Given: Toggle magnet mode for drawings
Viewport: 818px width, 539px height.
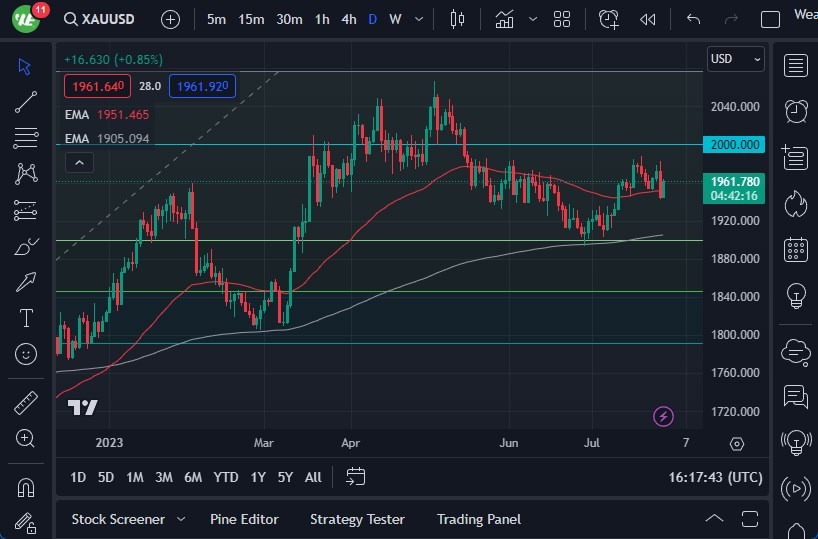Looking at the screenshot, I should pyautogui.click(x=26, y=488).
